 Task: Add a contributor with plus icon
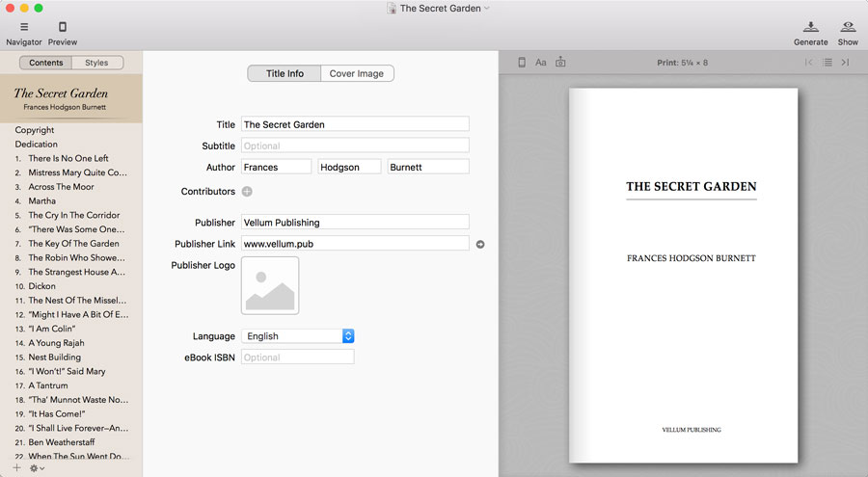point(247,192)
